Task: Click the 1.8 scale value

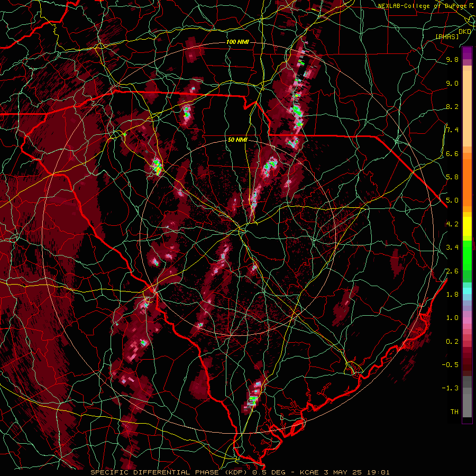Action: [x=452, y=295]
